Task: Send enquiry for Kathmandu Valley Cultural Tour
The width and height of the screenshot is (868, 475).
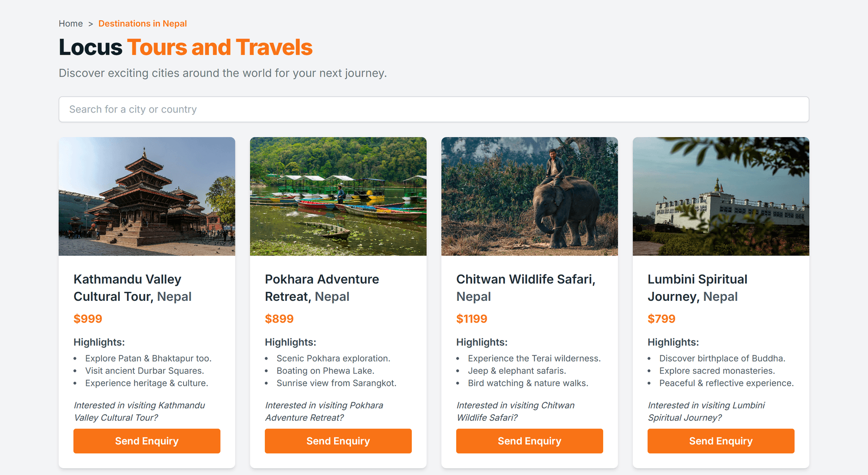Action: pos(147,441)
